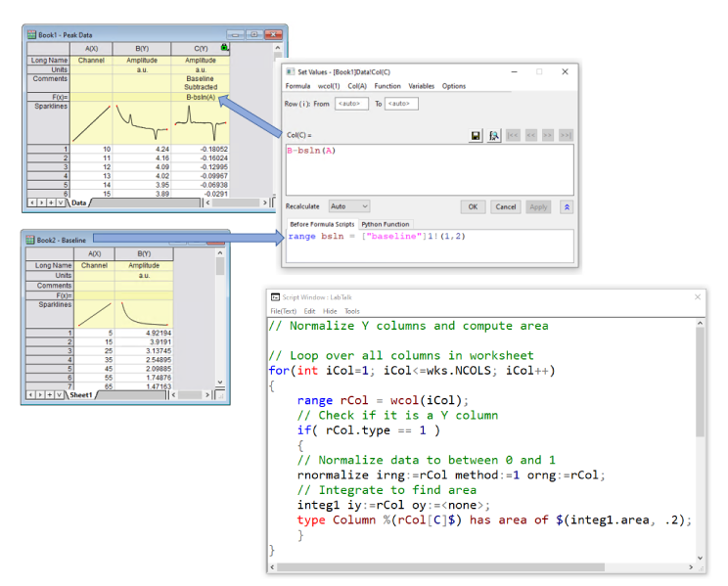Open the Formula menu in Set Values

[x=297, y=86]
